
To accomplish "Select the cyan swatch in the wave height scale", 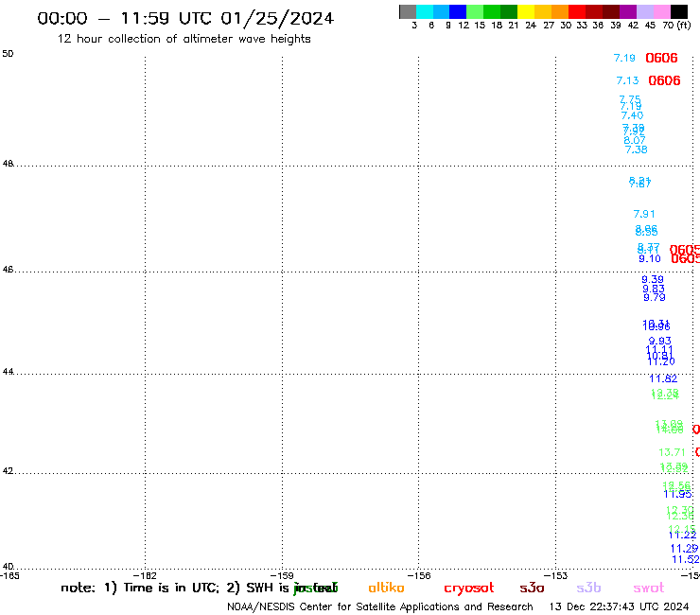I will (x=425, y=11).
